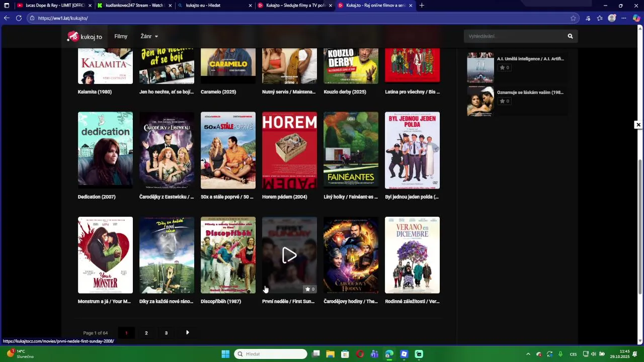644x362 pixels.
Task: Go to pagination page 2
Action: click(146, 333)
